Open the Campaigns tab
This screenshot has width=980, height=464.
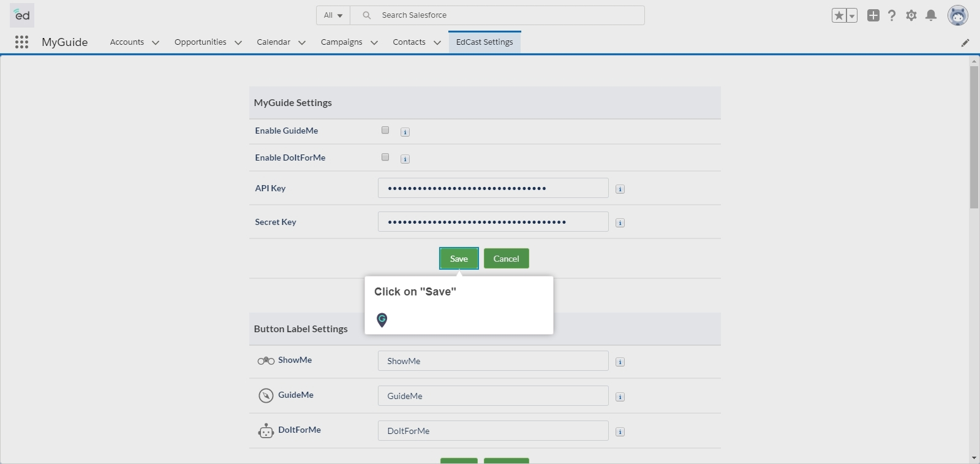point(341,42)
